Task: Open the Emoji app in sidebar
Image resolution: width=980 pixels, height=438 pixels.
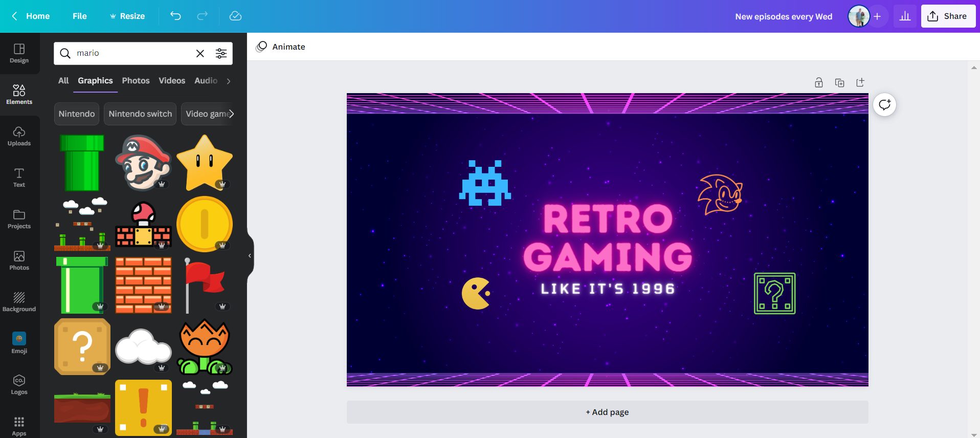Action: pyautogui.click(x=19, y=343)
